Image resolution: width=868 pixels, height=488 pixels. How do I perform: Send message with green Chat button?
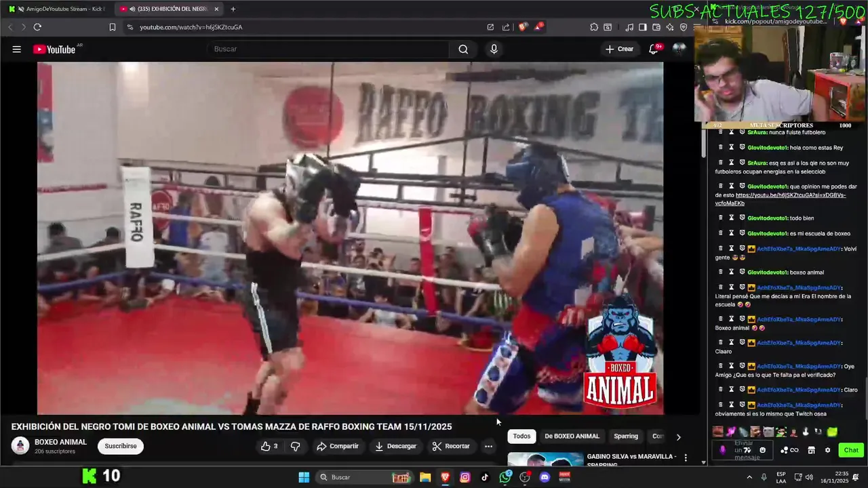851,450
